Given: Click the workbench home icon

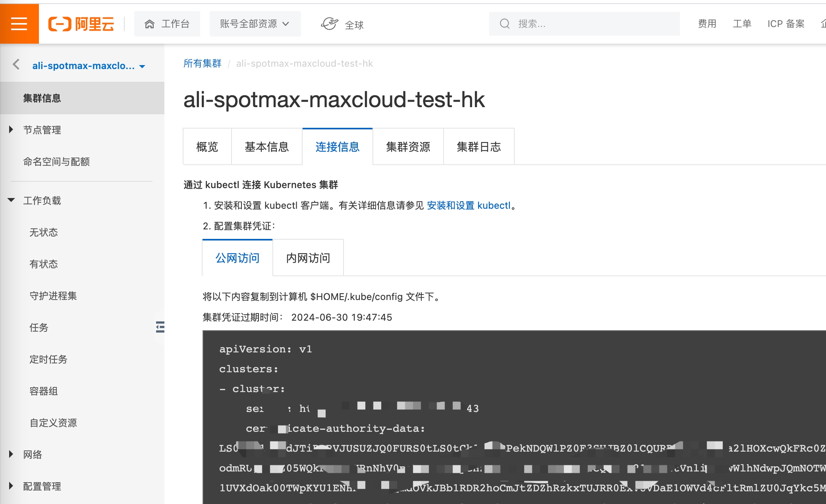Looking at the screenshot, I should click(149, 24).
